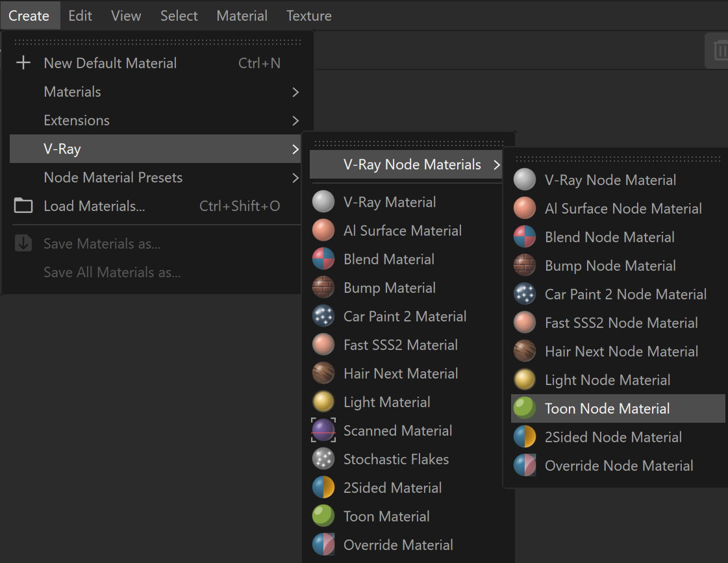This screenshot has width=728, height=563.
Task: Click the Fast SSS2 Material sphere icon
Action: point(323,344)
